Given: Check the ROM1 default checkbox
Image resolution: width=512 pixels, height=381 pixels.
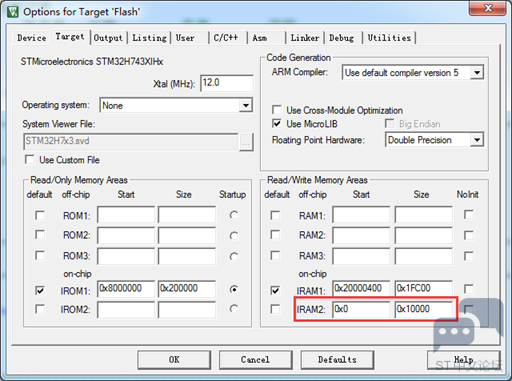Looking at the screenshot, I should 40,215.
